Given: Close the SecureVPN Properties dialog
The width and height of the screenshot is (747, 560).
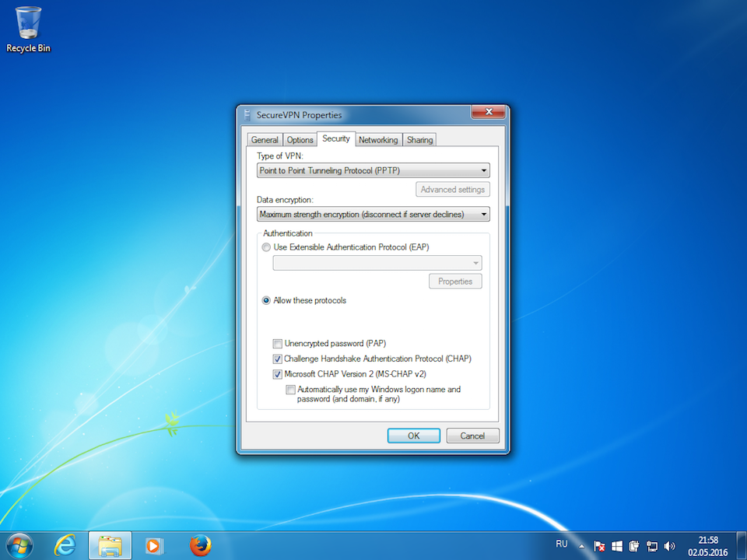Looking at the screenshot, I should tap(489, 112).
